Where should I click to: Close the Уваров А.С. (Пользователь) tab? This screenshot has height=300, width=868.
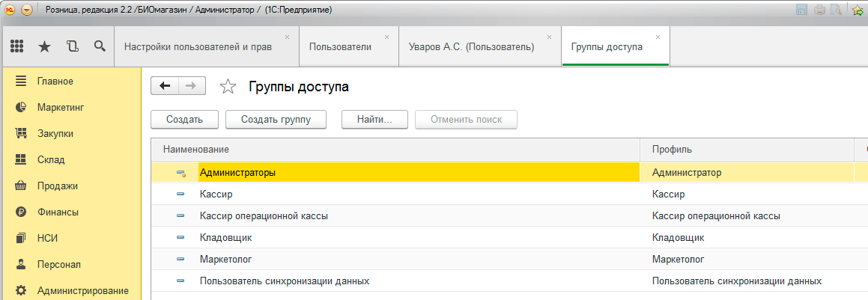[550, 37]
